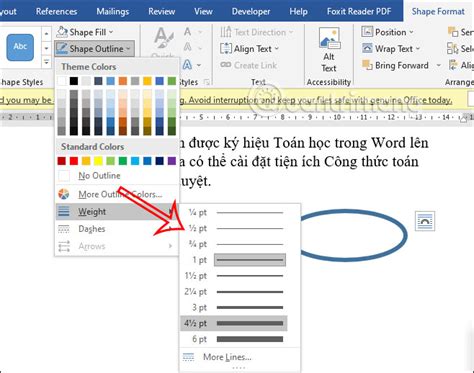
Task: Set outline weight to 3 pt
Action: coord(234,307)
